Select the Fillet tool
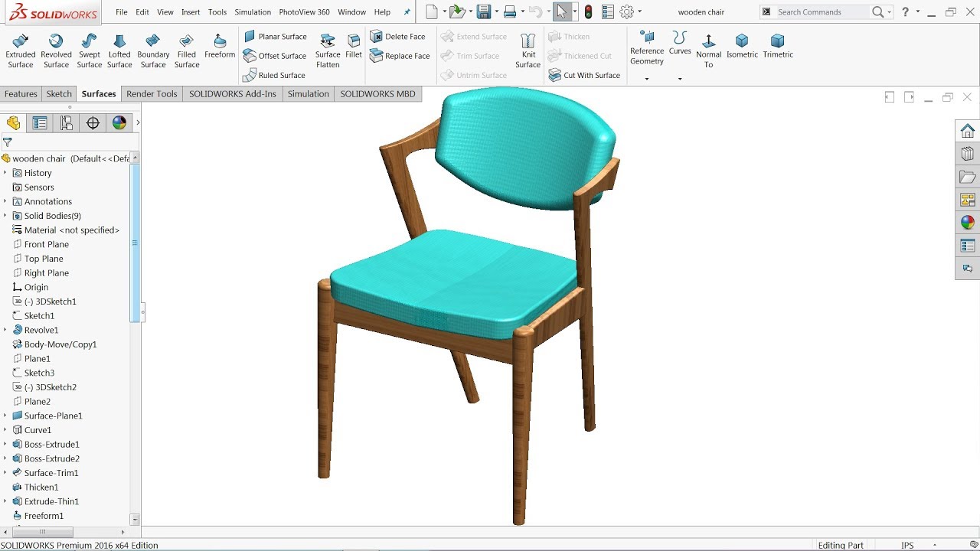This screenshot has height=551, width=980. click(x=354, y=46)
